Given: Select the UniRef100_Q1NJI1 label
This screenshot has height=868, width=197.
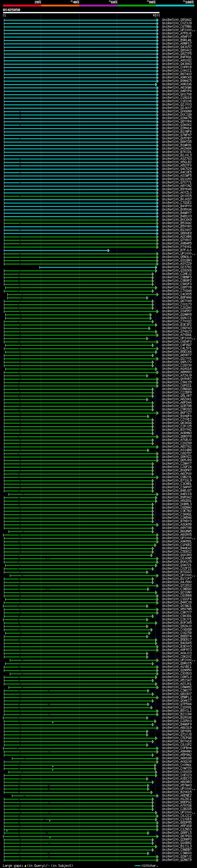Looking at the screenshot, I should point(177,318).
